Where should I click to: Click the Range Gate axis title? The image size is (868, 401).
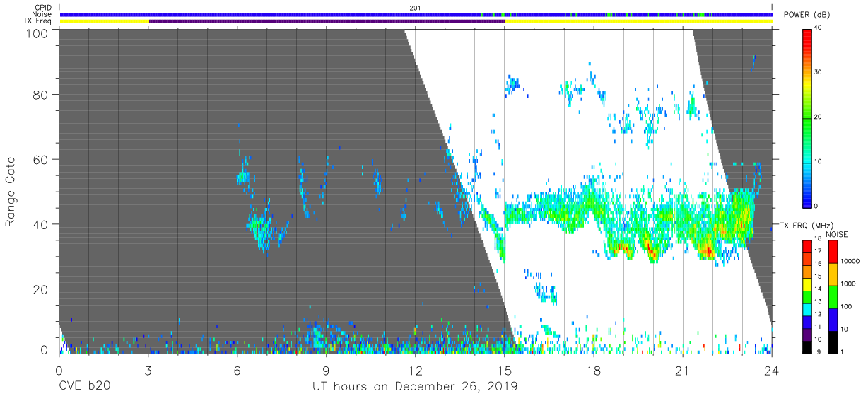pos(11,192)
